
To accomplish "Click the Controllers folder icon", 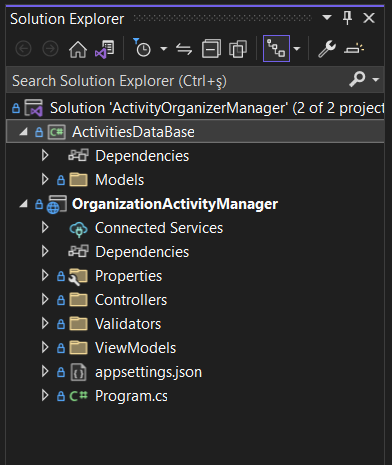I will click(78, 299).
